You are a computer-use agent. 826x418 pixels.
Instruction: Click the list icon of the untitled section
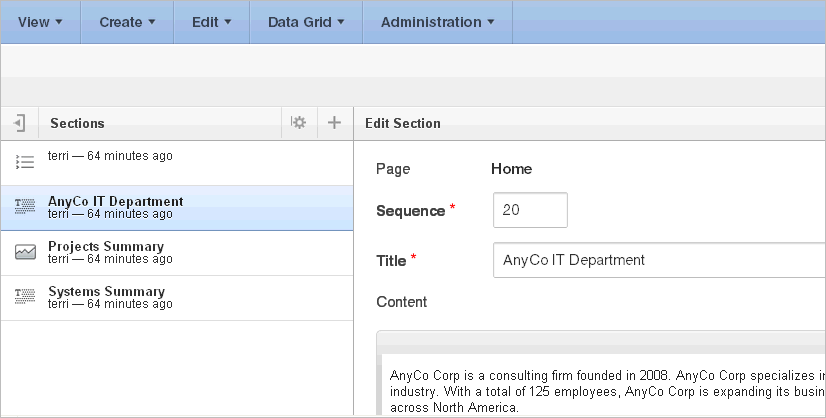[x=25, y=161]
